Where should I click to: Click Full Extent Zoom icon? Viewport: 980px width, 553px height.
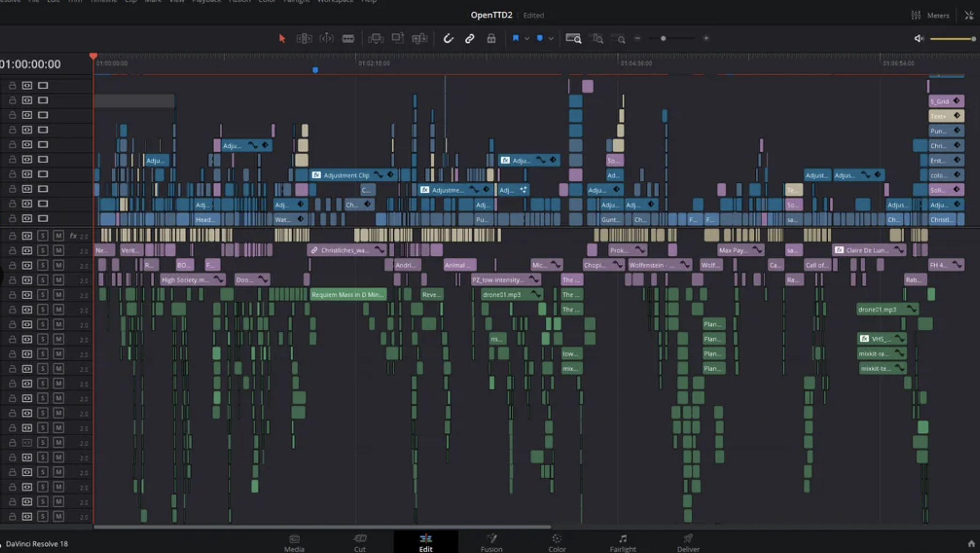pyautogui.click(x=573, y=39)
